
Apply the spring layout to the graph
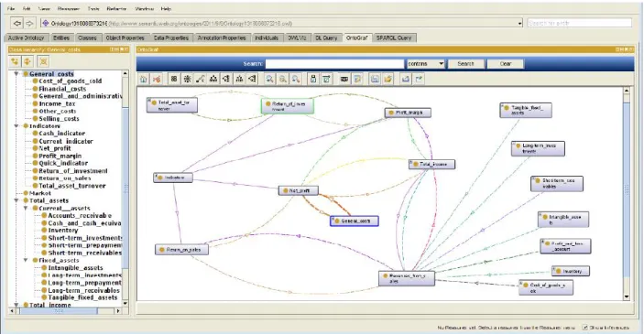pyautogui.click(x=201, y=79)
